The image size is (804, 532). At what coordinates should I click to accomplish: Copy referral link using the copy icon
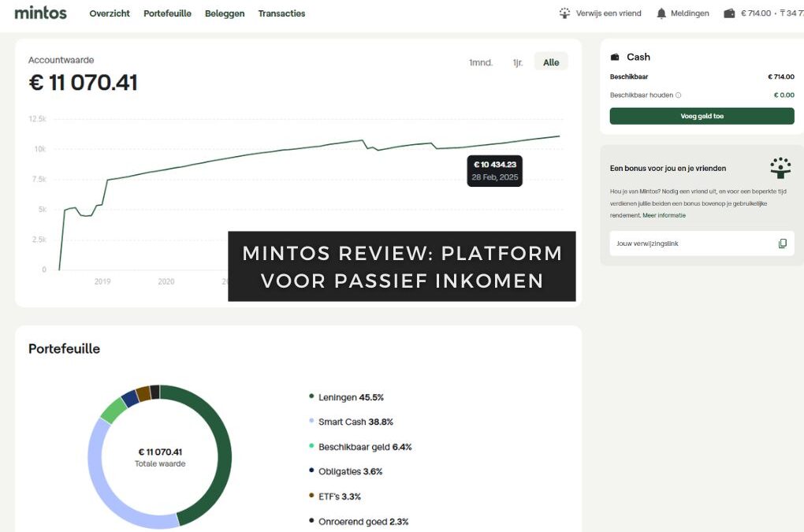pos(783,244)
